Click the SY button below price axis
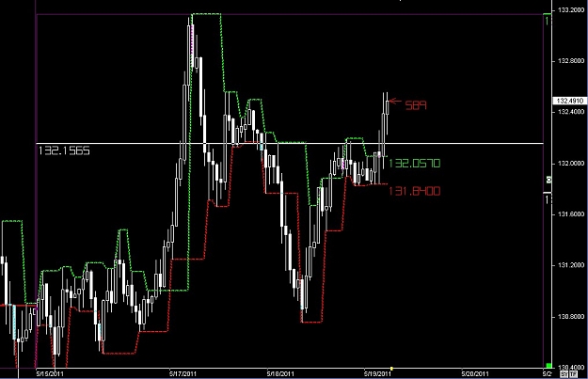 click(x=564, y=374)
